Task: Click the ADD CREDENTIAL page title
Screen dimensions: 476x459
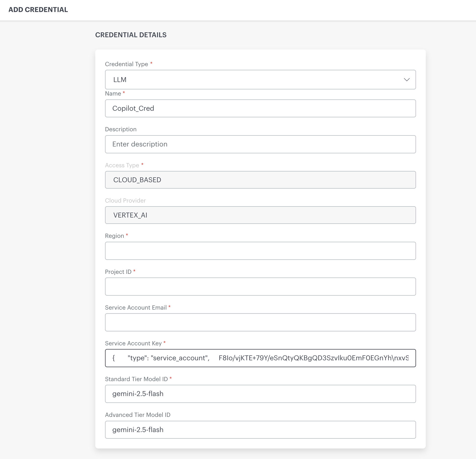Action: 38,10
